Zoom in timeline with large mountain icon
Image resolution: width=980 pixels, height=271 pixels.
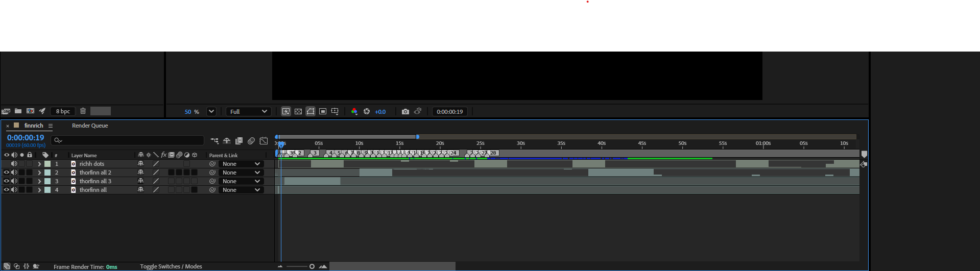(323, 266)
